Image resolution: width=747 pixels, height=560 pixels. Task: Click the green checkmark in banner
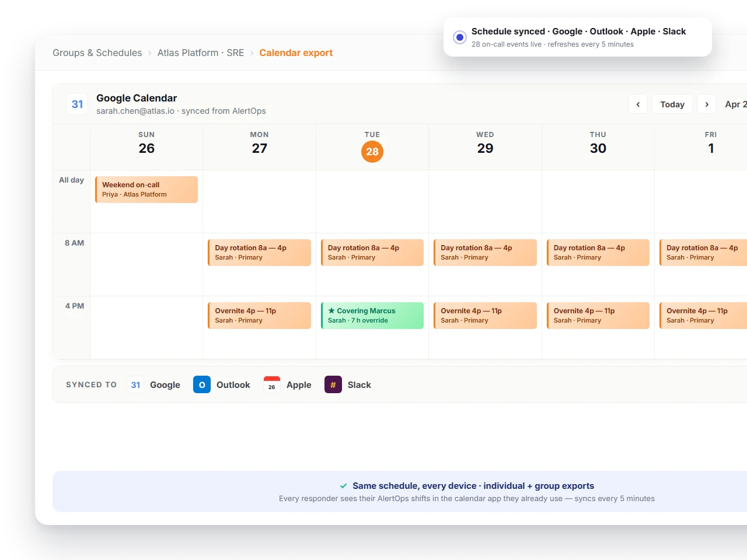(x=344, y=486)
